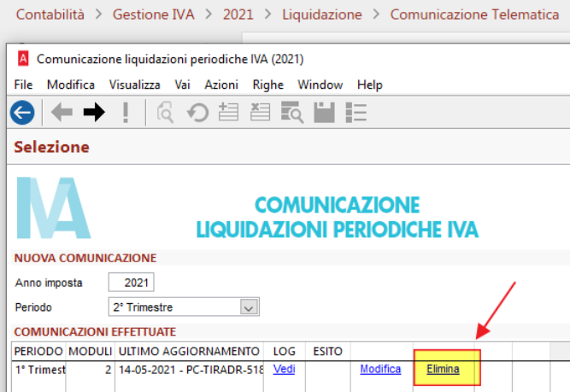Viewport: 570px width, 392px height.
Task: Click the Vedi log link
Action: [x=284, y=369]
